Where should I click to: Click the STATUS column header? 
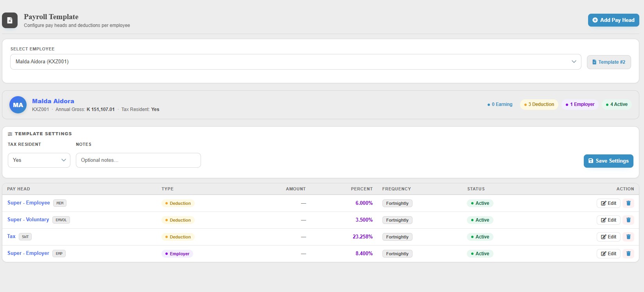(476, 189)
